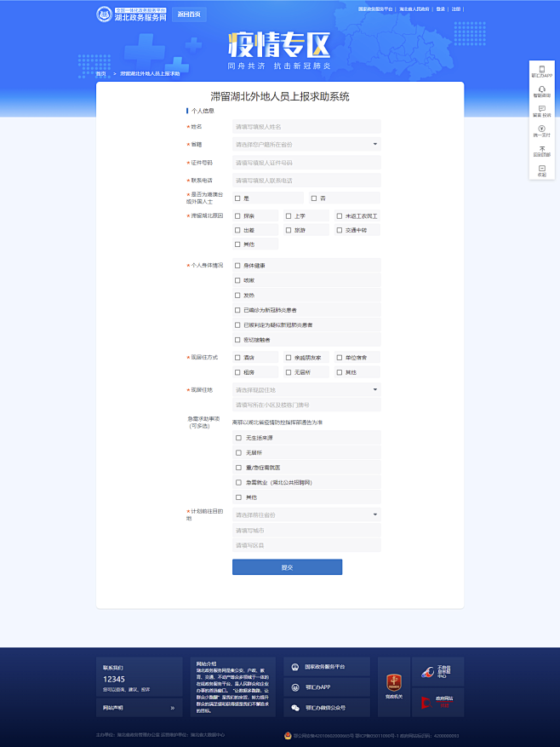560x747 pixels.
Task: Click the 鄂汇办微信公众号 WeChat icon
Action: coord(295,708)
